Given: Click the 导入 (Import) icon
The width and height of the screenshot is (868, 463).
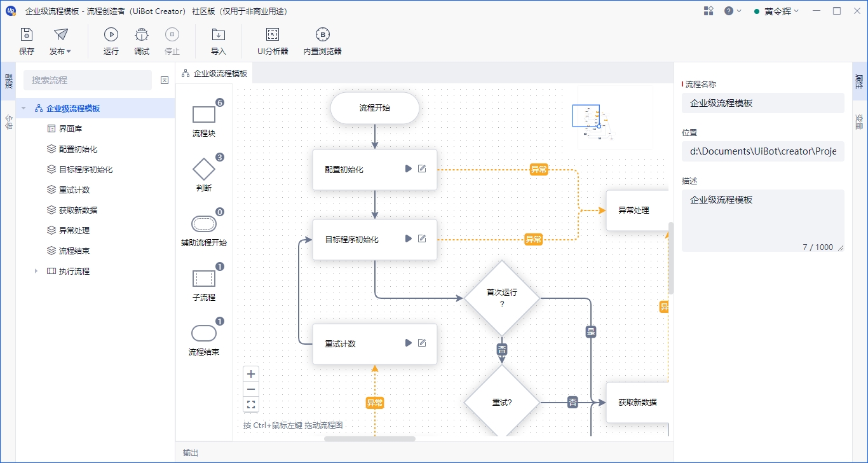Looking at the screenshot, I should [219, 35].
